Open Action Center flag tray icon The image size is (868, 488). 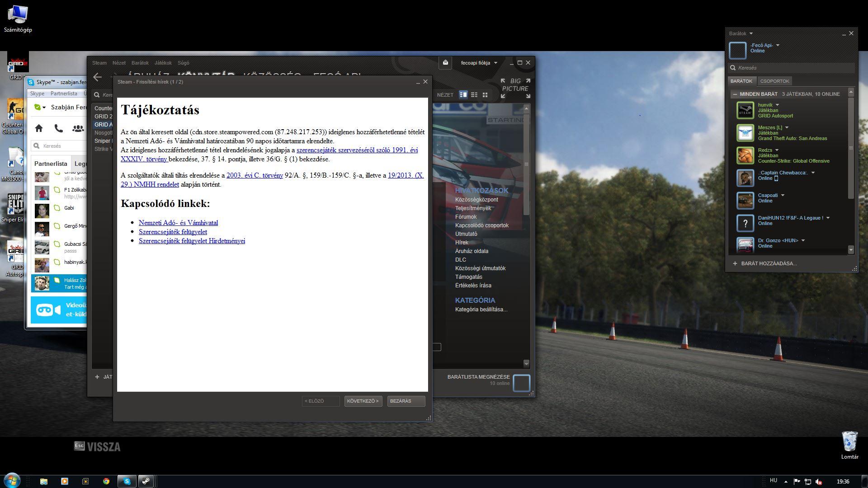click(797, 482)
